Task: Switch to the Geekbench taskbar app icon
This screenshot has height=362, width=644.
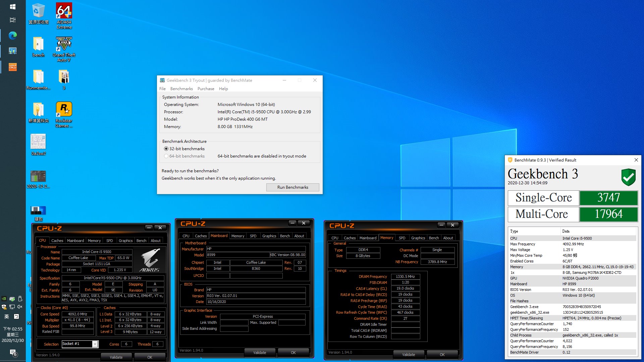Action: pos(13,51)
